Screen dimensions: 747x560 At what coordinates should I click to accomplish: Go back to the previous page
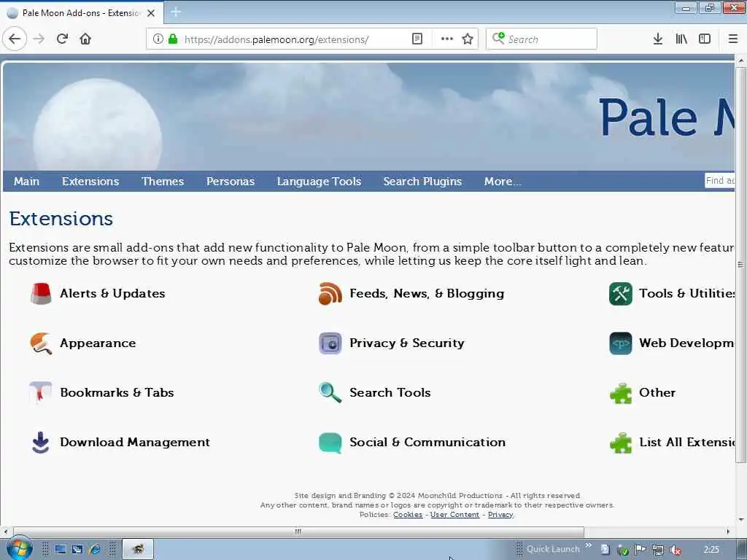coord(15,39)
